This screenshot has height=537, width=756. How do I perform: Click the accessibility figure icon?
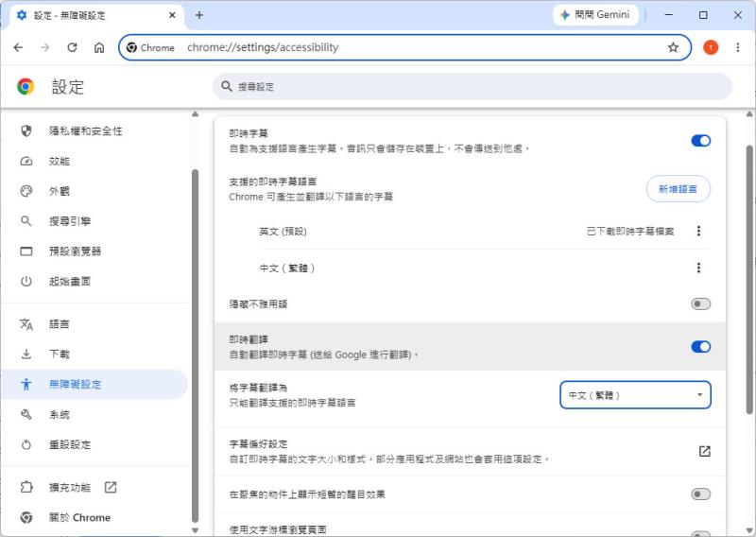(26, 384)
